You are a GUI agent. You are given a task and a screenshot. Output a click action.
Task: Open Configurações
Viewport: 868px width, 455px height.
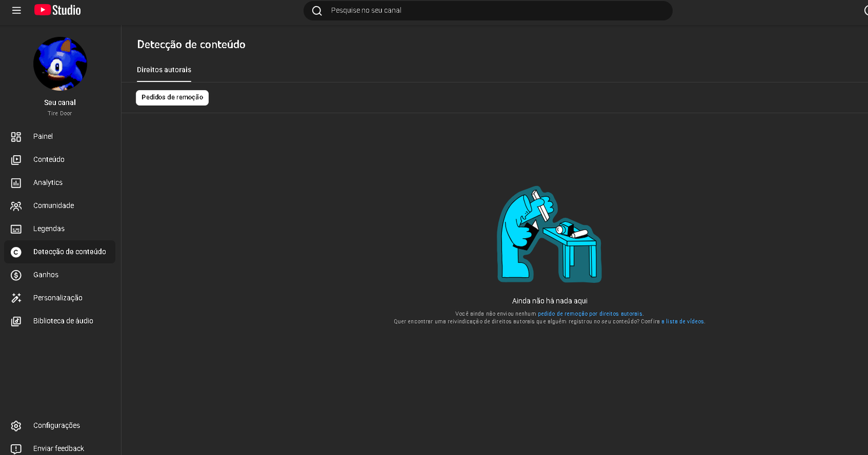pyautogui.click(x=60, y=426)
